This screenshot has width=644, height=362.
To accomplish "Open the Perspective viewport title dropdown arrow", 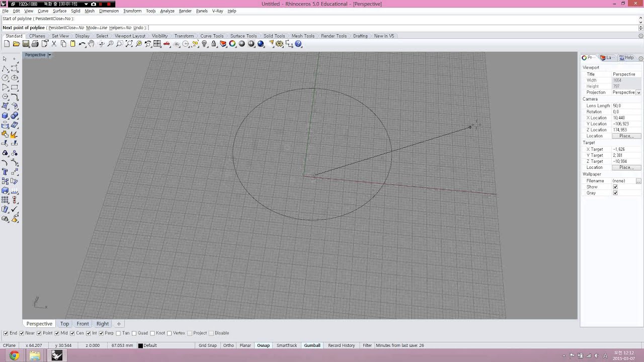I will tap(49, 55).
